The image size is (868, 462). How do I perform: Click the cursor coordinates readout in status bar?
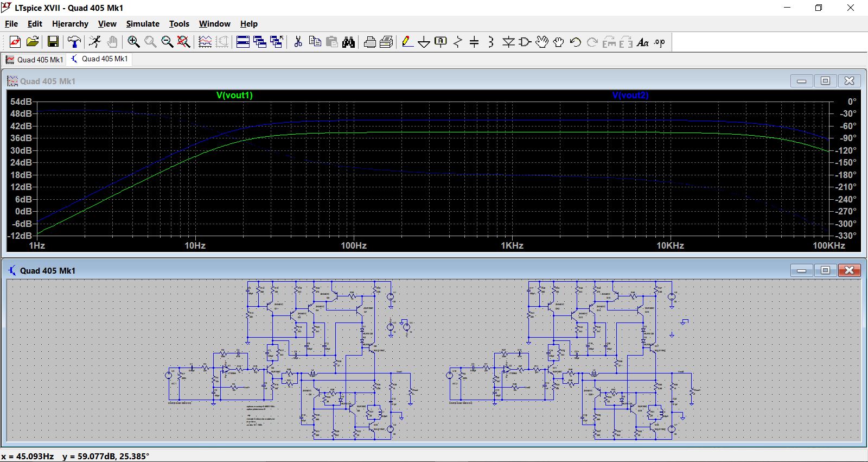pos(75,456)
